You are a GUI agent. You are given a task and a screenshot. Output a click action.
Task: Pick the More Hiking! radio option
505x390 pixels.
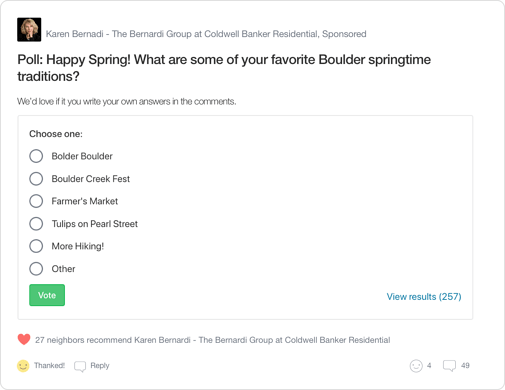(x=36, y=246)
